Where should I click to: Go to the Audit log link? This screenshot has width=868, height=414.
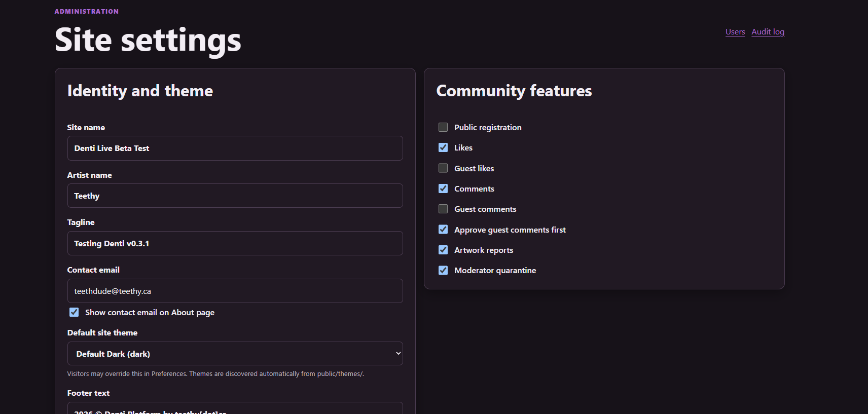(x=768, y=32)
